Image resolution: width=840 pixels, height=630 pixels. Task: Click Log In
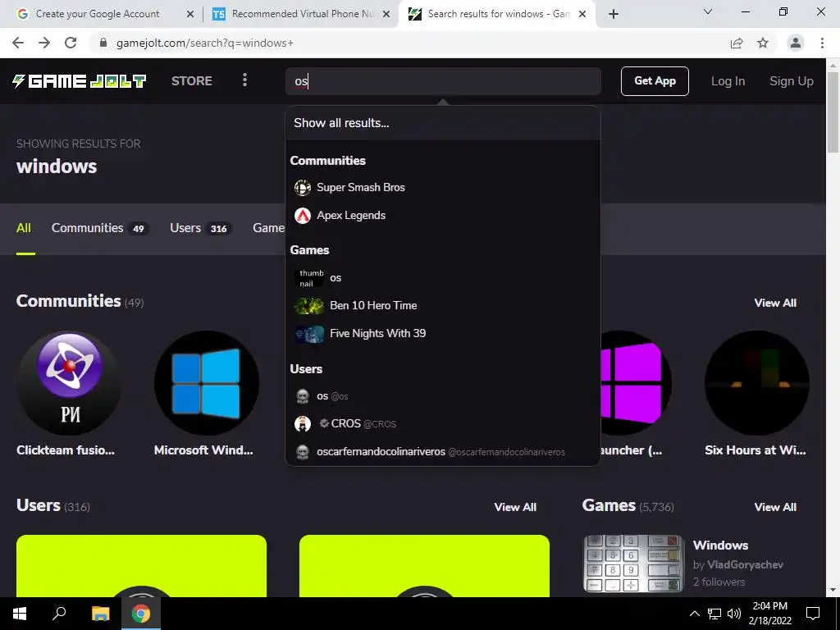coord(728,81)
